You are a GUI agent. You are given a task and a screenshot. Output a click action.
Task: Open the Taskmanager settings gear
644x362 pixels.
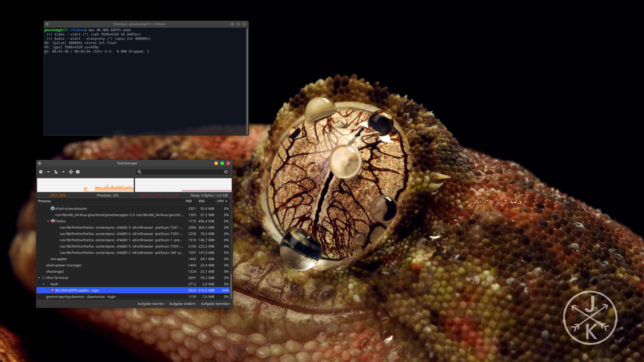point(41,172)
